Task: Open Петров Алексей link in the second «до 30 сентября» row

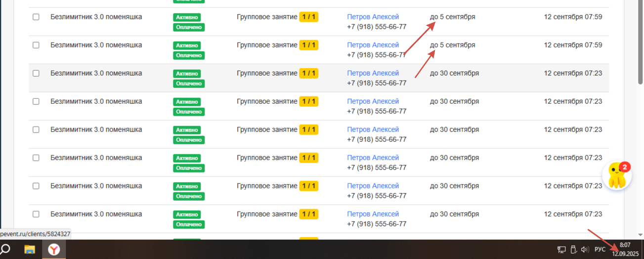Action: 373,101
